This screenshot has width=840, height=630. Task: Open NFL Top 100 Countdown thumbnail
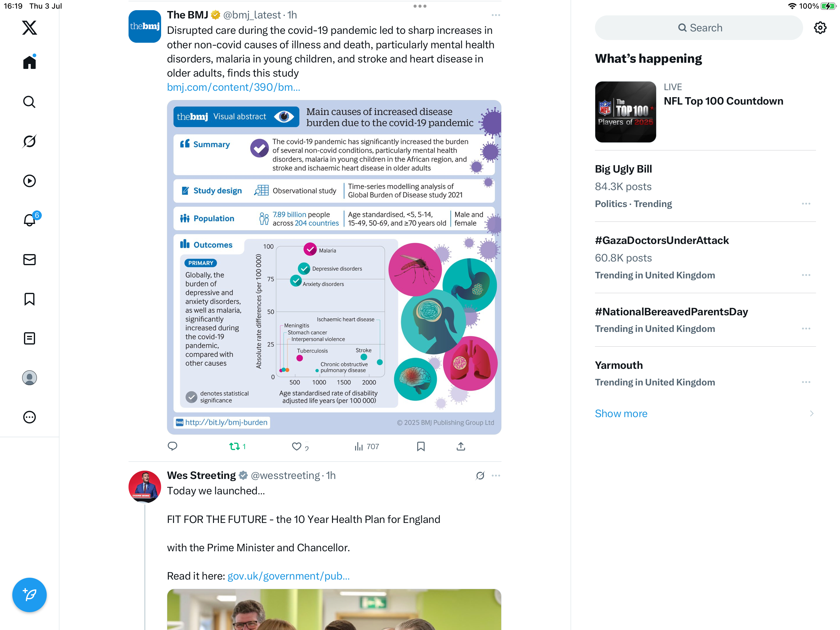pos(625,112)
